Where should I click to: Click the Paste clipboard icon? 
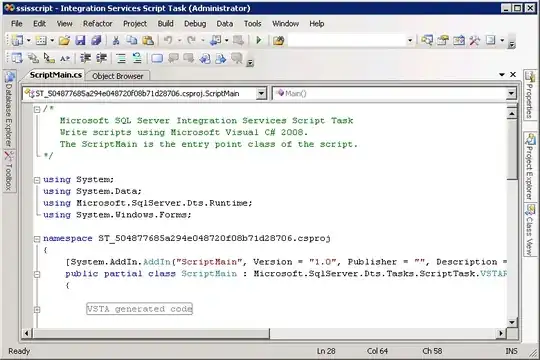(x=148, y=41)
